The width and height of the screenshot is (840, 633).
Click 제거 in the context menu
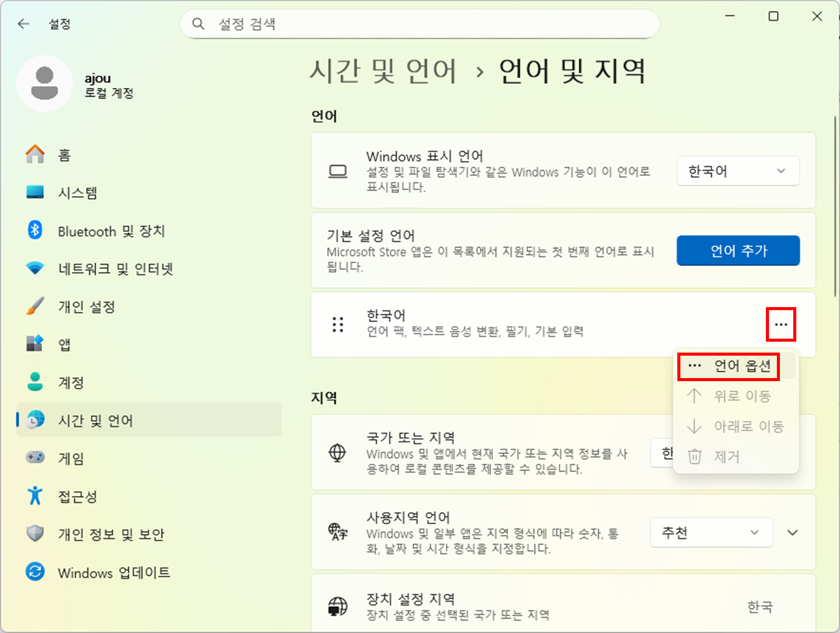[727, 456]
